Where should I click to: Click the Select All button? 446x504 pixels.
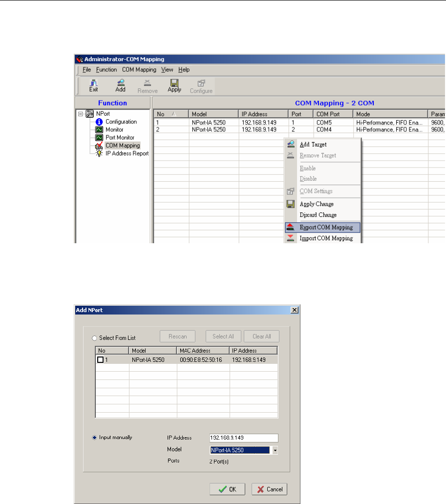(x=223, y=336)
